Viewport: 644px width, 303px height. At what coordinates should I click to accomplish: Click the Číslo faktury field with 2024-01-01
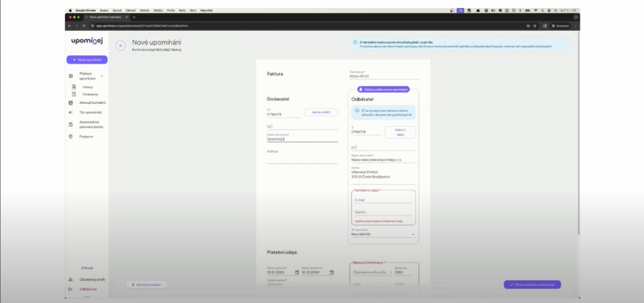pyautogui.click(x=384, y=75)
